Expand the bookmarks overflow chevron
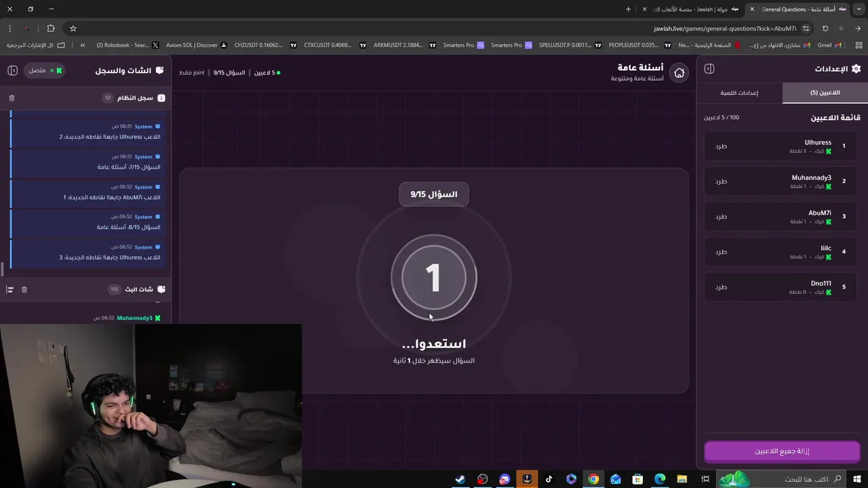868x488 pixels. [83, 45]
